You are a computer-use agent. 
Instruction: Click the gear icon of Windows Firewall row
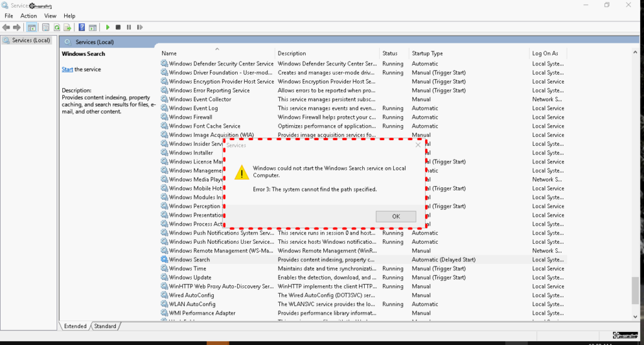[x=164, y=117]
